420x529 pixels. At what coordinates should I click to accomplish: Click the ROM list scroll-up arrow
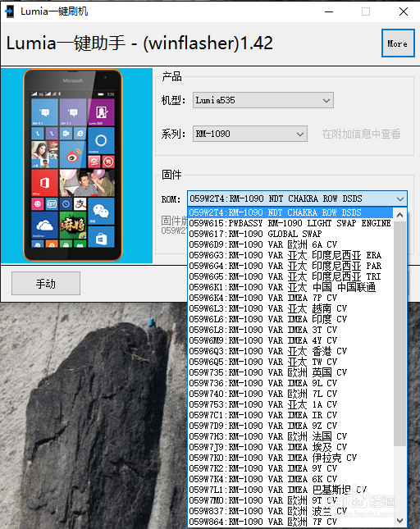[399, 215]
